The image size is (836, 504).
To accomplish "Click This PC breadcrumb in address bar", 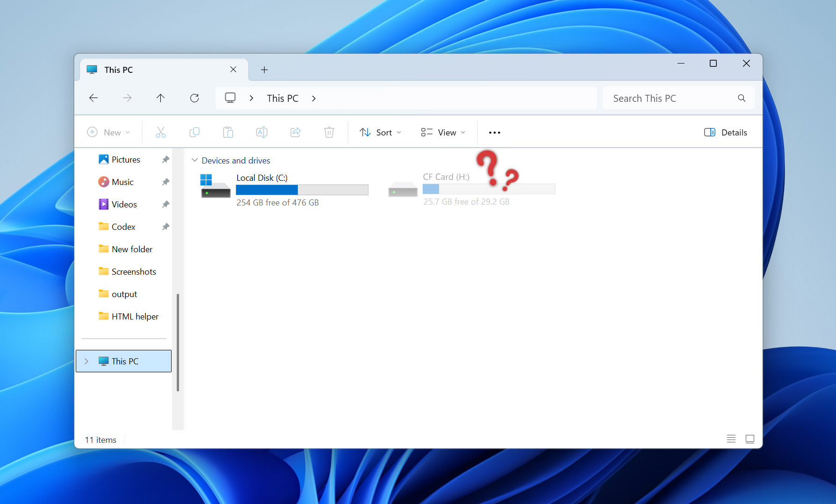I will (x=282, y=98).
